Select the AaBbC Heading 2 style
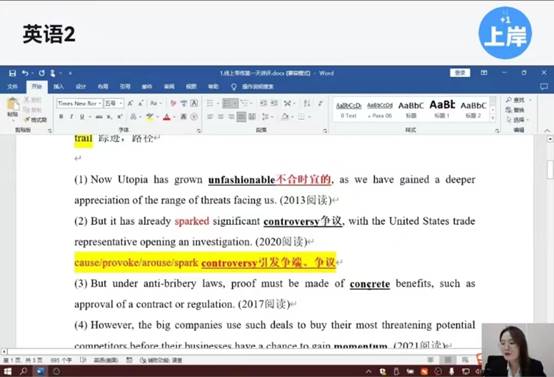This screenshot has height=377, width=554. (473, 110)
